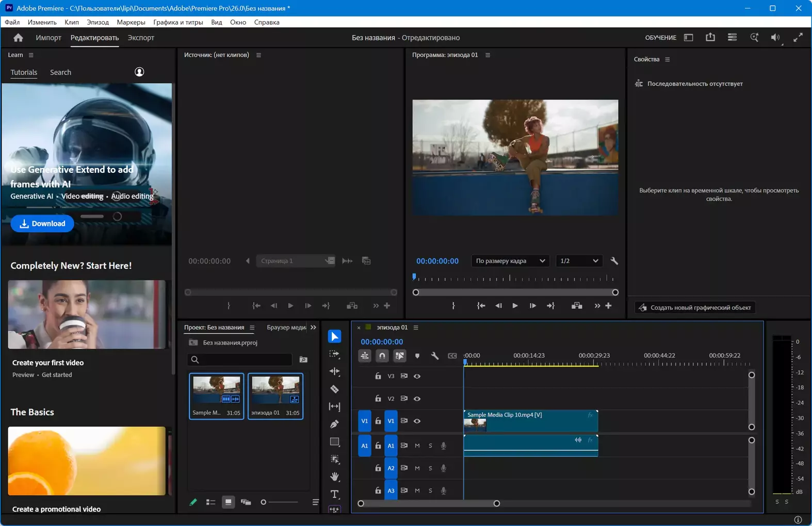The image size is (812, 526).
Task: Expand the Project panel overflow chevron
Action: (313, 327)
